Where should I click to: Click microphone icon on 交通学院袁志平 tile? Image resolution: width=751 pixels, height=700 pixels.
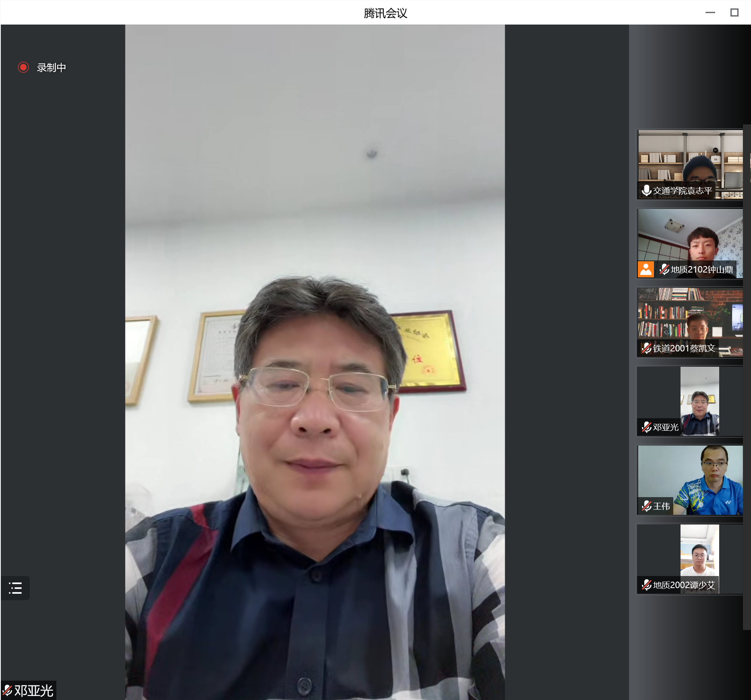coord(647,190)
